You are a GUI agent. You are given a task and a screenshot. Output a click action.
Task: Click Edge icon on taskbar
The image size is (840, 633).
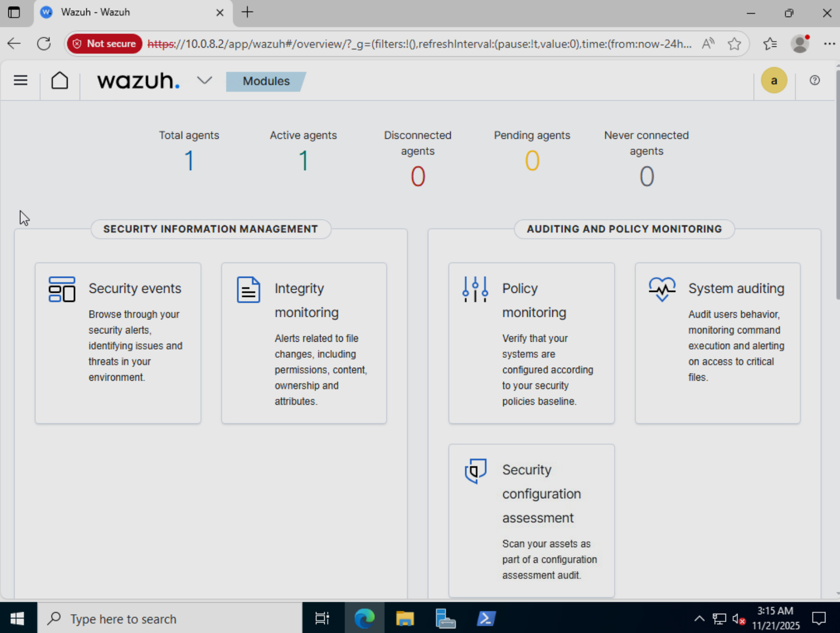point(364,618)
